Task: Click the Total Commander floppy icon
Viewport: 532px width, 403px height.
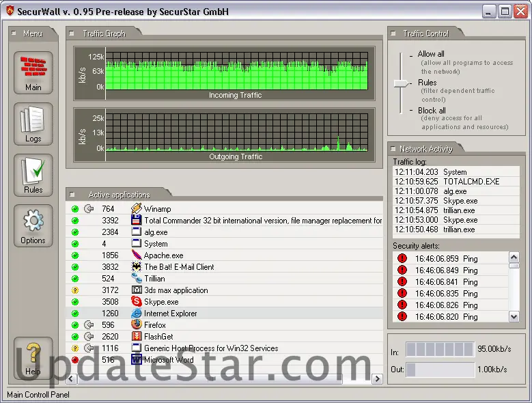Action: tap(137, 220)
